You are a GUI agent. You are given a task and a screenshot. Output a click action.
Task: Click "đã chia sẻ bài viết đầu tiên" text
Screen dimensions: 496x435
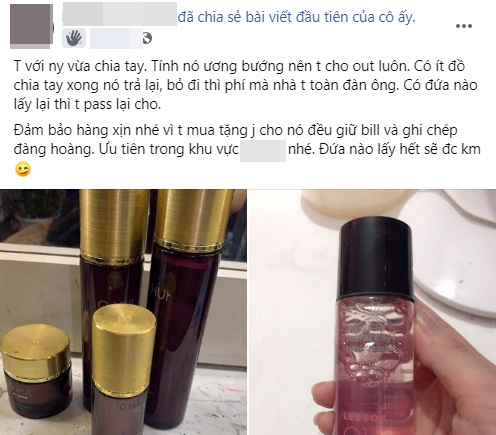pyautogui.click(x=265, y=17)
